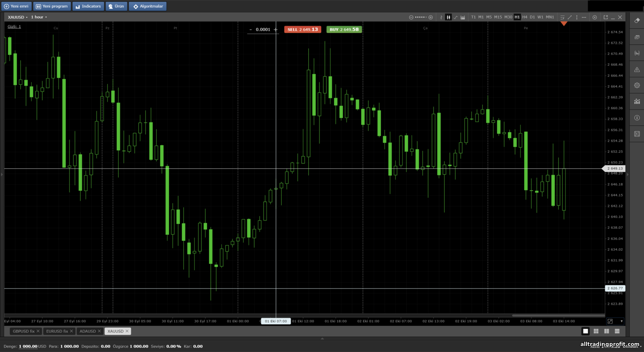Image resolution: width=644 pixels, height=352 pixels.
Task: Open the calculator panel icon in sidebar
Action: [x=637, y=134]
